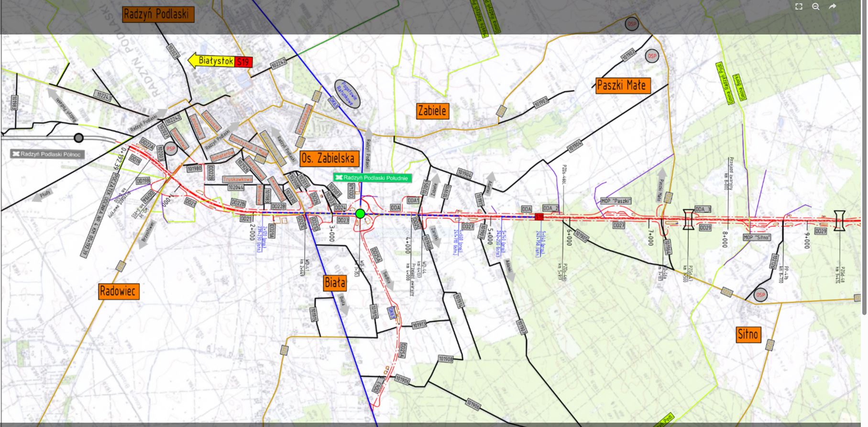Click the MOP "Sitno" rest area label
The image size is (868, 427).
pos(757,237)
